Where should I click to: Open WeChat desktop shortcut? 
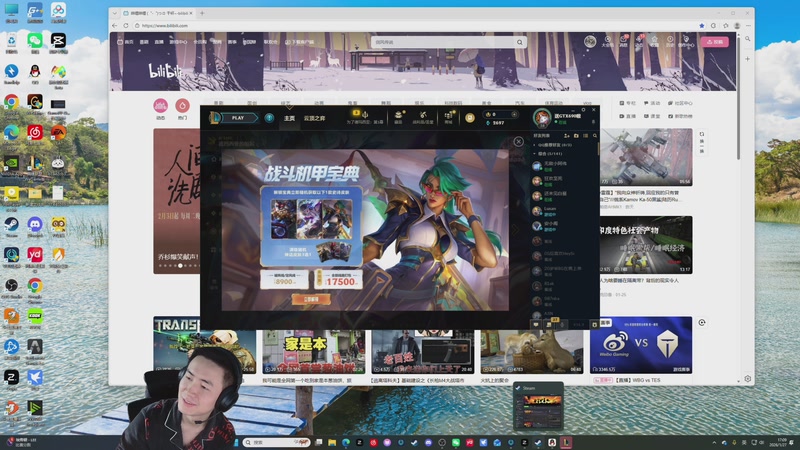click(35, 43)
